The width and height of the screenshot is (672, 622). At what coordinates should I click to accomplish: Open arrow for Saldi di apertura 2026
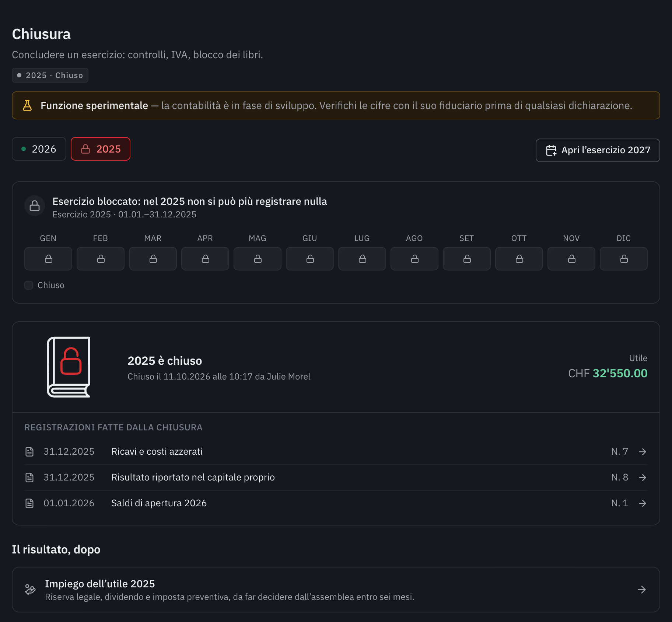tap(643, 503)
